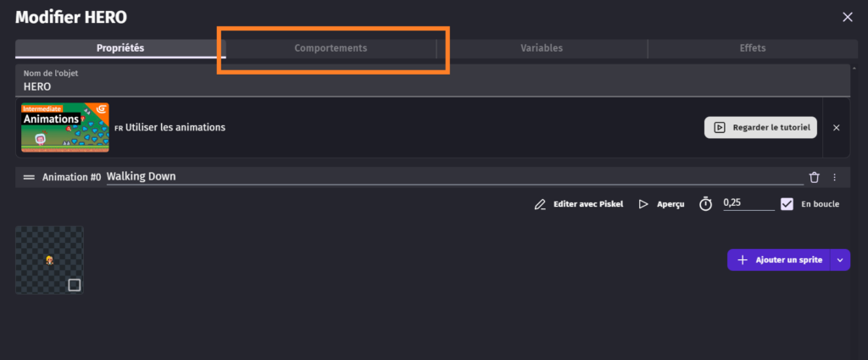This screenshot has height=360, width=868.
Task: Switch to the Comportements tab
Action: (x=331, y=48)
